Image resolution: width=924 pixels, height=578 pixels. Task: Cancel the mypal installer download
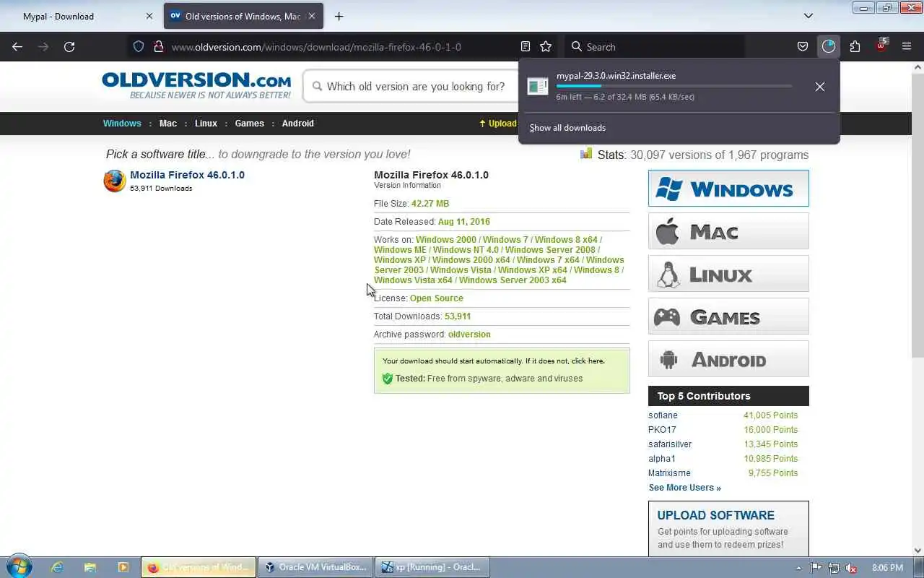pyautogui.click(x=820, y=86)
